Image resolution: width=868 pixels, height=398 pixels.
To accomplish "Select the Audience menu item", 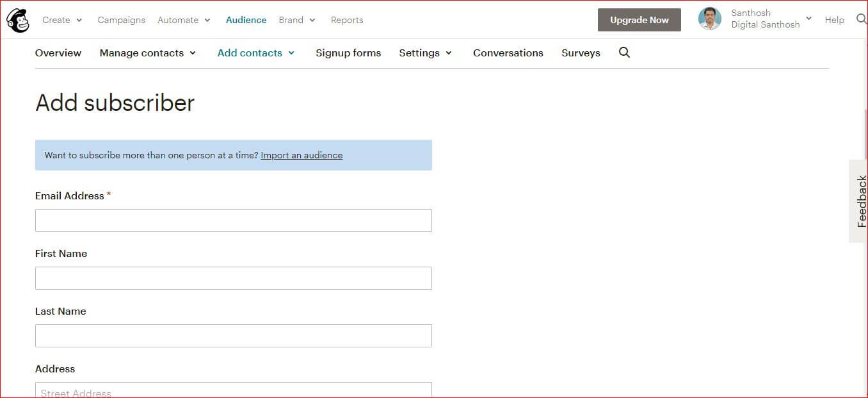I will [246, 20].
